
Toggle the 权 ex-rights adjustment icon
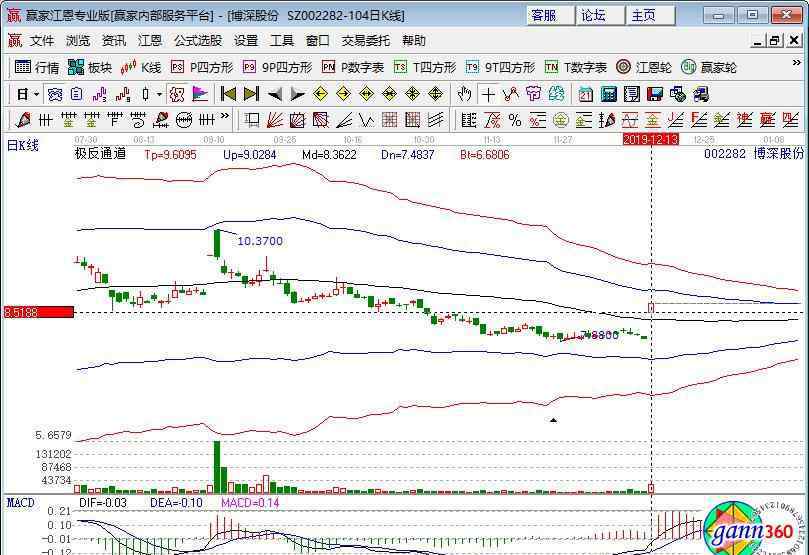pyautogui.click(x=177, y=94)
